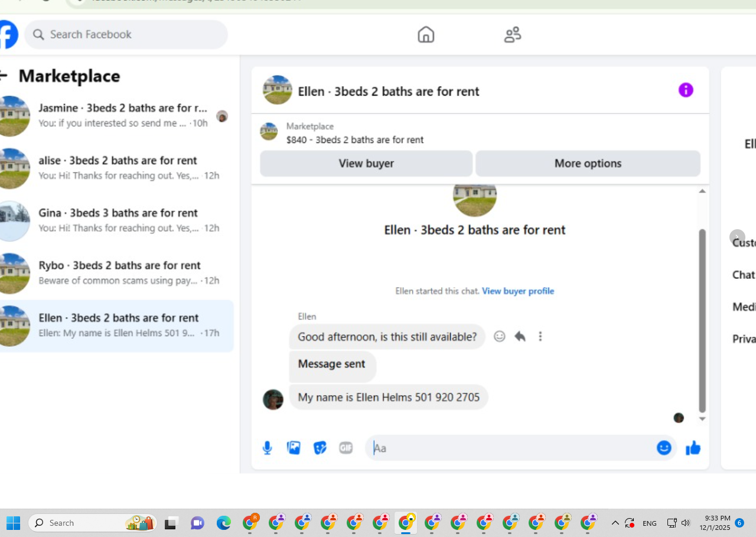Click the '$840 - 3beds 2 baths are for rent' listing text
Image resolution: width=756 pixels, height=537 pixels.
pos(355,140)
